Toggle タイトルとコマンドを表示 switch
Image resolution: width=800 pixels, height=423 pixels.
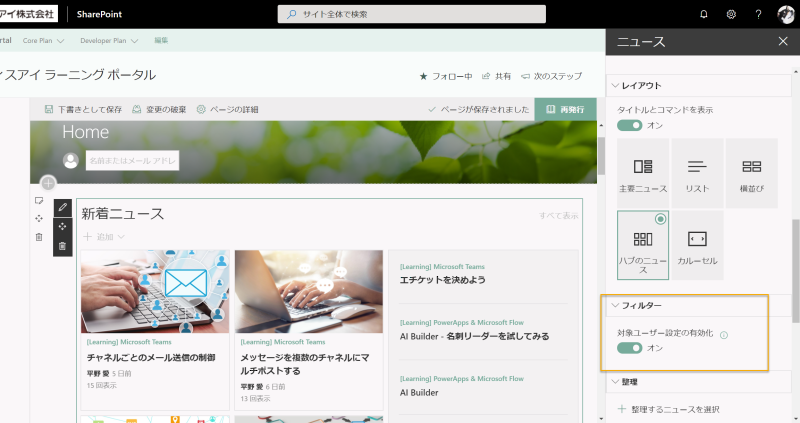click(630, 125)
